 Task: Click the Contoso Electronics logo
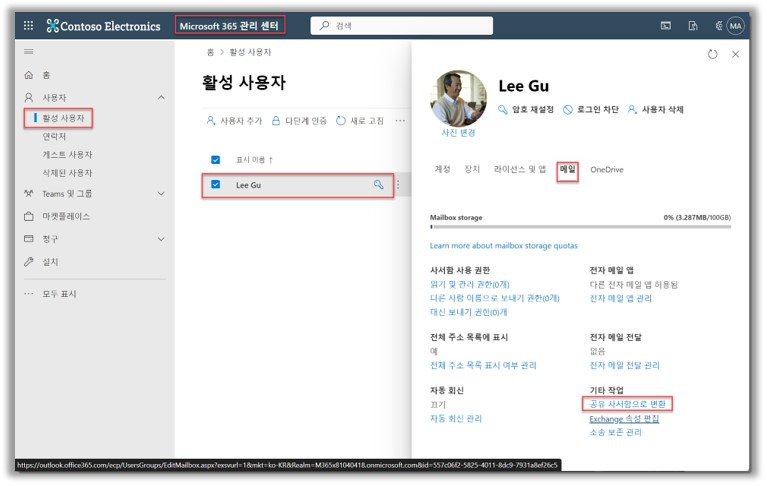pos(103,26)
